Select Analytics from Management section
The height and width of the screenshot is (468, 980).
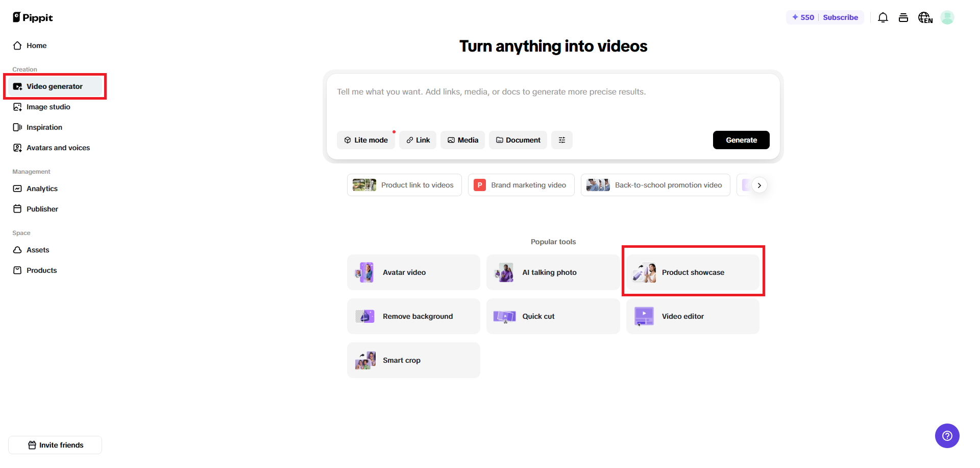pyautogui.click(x=42, y=189)
